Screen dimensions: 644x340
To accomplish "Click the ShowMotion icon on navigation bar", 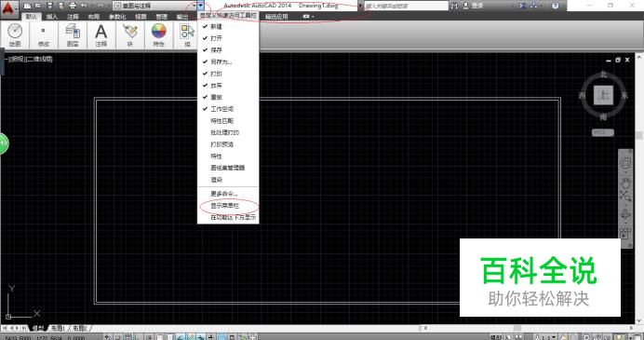I will pos(625,234).
